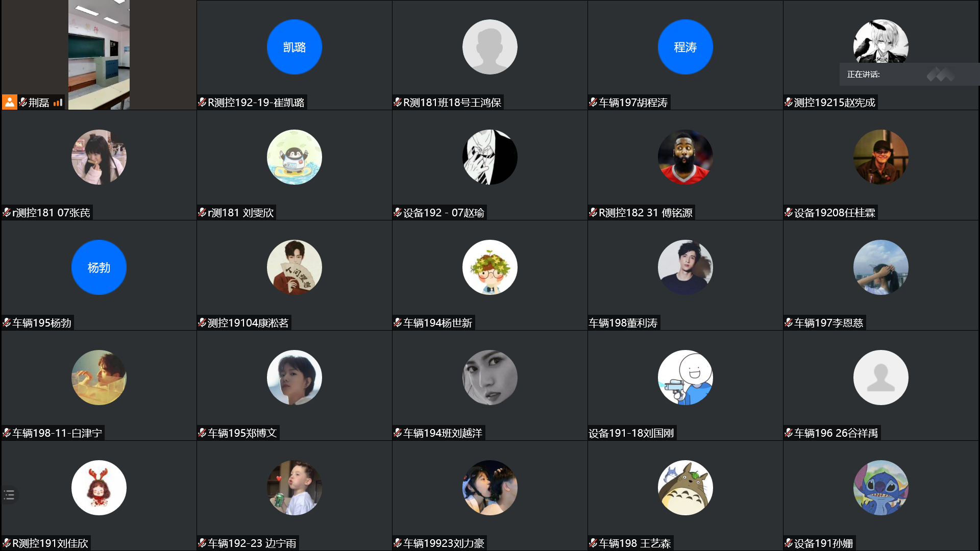Select the Totoro avatar of 车辆198 王艺森

[685, 488]
